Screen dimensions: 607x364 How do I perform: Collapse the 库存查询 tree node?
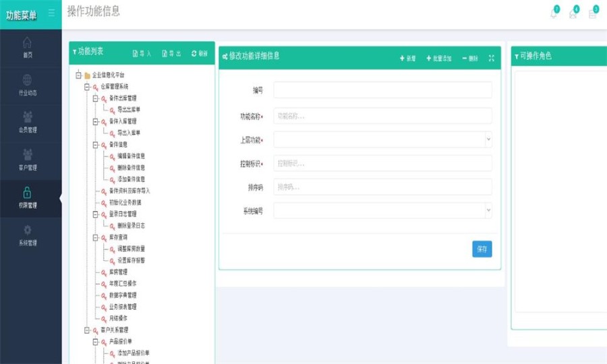point(95,237)
